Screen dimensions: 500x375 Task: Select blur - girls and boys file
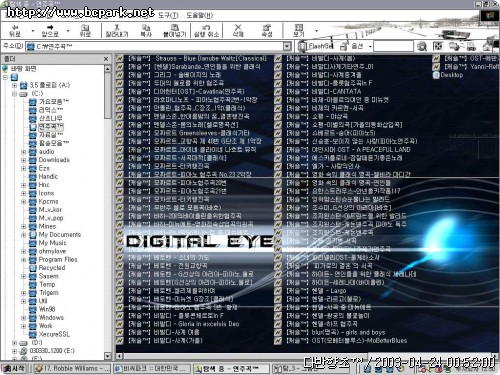(x=336, y=332)
